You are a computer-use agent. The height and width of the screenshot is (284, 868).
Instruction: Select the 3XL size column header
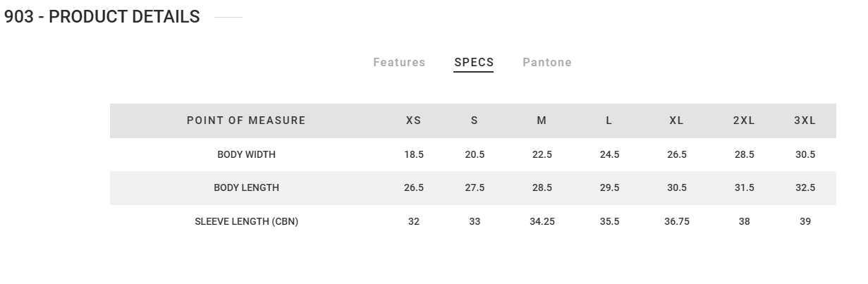(805, 121)
